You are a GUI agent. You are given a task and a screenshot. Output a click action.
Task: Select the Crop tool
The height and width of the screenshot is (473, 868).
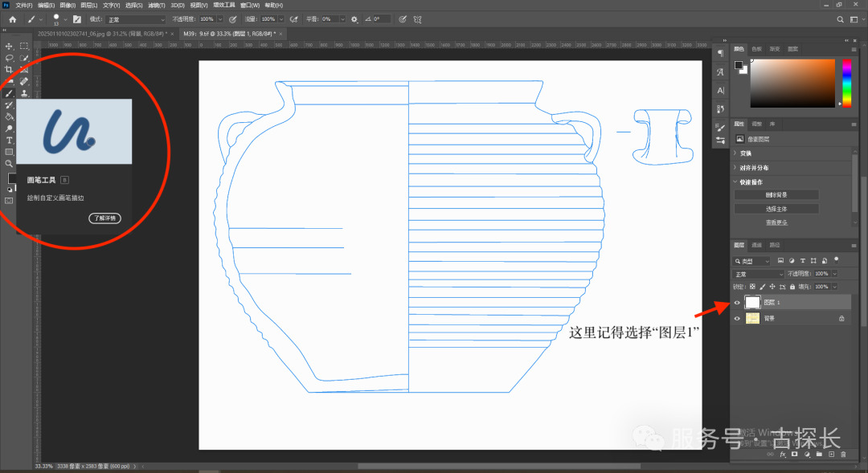(x=9, y=70)
